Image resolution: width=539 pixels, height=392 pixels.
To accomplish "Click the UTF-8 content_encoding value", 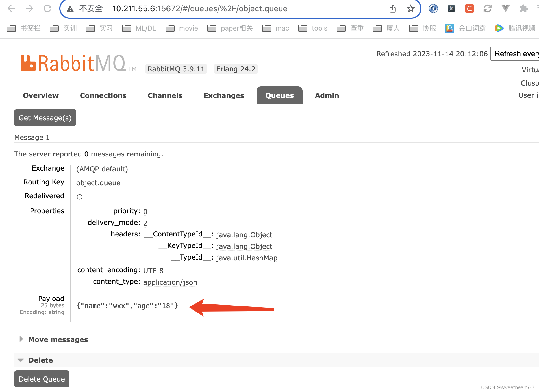I will (x=153, y=271).
